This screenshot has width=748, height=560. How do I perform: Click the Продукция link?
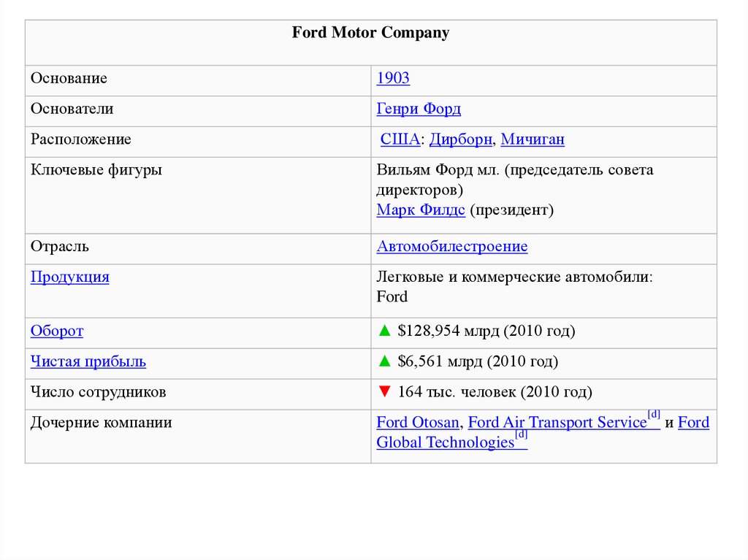(69, 277)
